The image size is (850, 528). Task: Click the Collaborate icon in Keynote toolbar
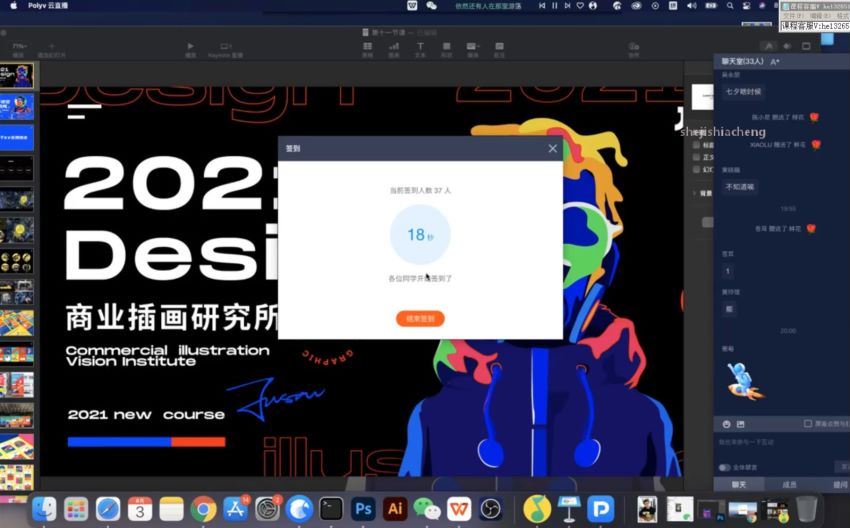[x=634, y=47]
